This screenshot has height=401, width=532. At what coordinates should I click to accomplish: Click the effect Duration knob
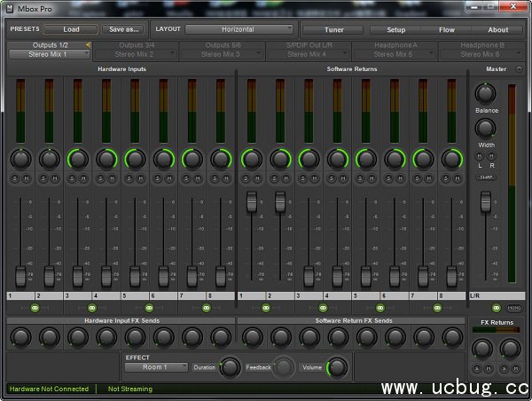click(x=230, y=366)
